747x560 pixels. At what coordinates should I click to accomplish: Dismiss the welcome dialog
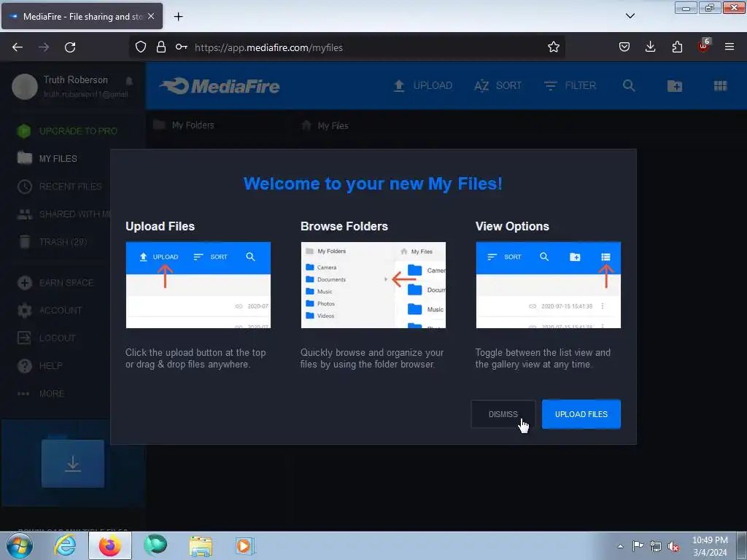tap(503, 414)
